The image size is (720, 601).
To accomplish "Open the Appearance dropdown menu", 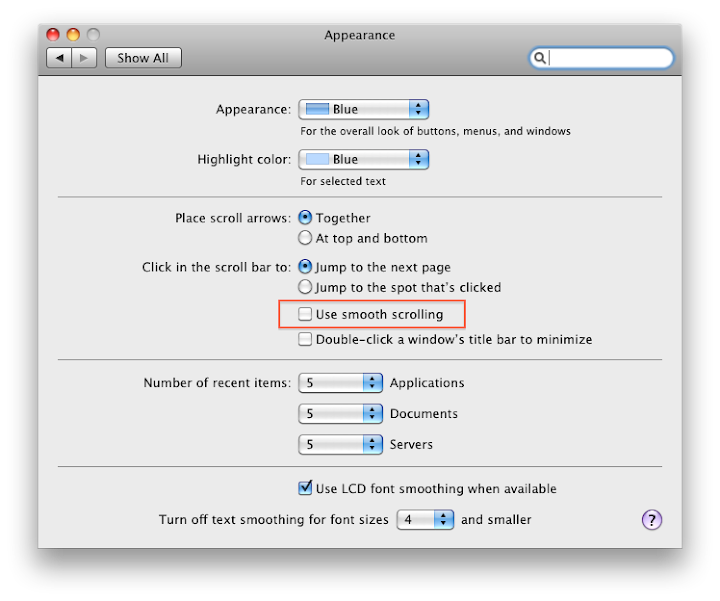I will coord(364,109).
